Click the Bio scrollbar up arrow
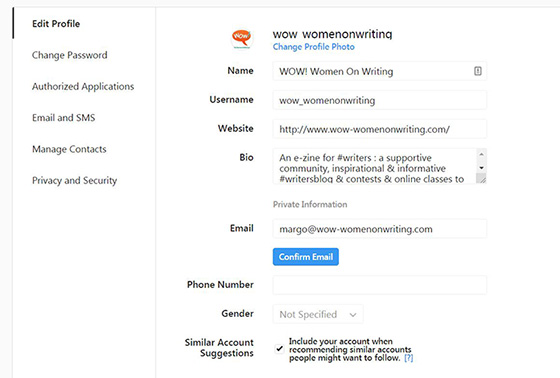 pyautogui.click(x=481, y=154)
